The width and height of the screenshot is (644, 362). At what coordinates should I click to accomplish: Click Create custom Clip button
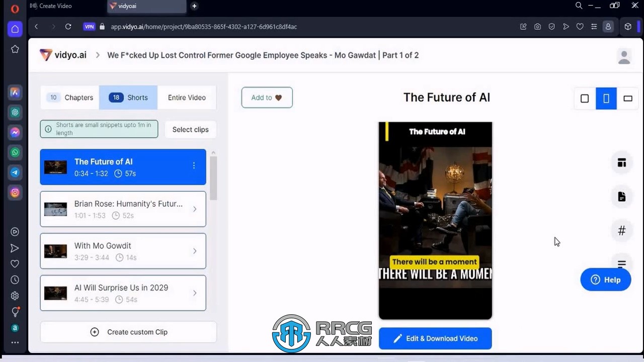click(x=128, y=332)
